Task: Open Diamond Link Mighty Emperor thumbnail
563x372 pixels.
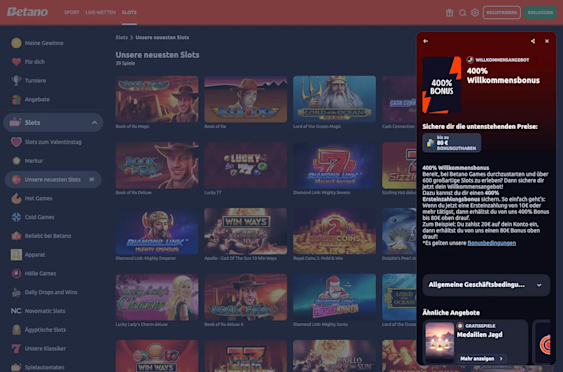Action: tap(157, 231)
